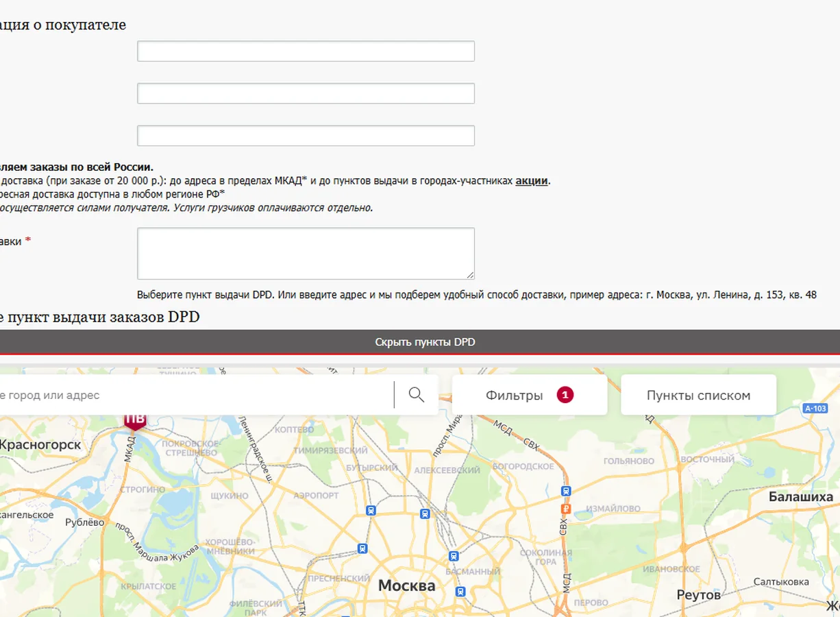Switch to Пункты списком view
840x617 pixels.
(698, 395)
